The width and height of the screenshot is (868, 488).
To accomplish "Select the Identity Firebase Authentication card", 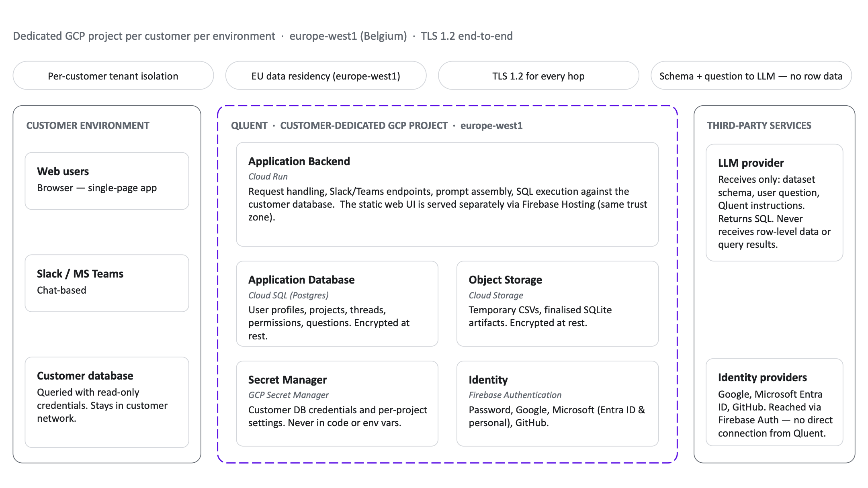I will (x=557, y=403).
